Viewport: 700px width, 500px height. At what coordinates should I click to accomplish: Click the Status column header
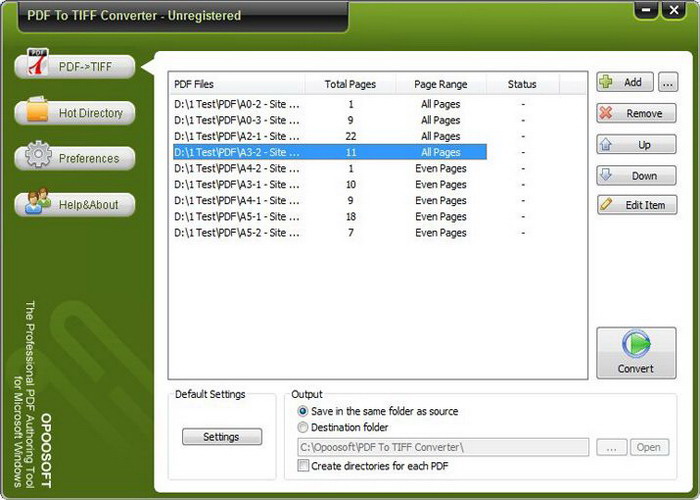pyautogui.click(x=522, y=84)
